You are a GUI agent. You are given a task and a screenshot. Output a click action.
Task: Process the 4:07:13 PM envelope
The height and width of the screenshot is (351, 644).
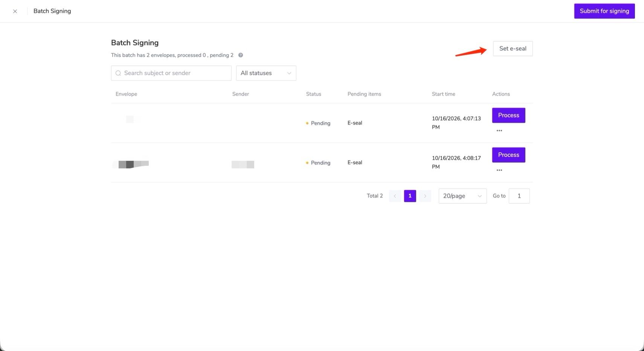(x=509, y=115)
